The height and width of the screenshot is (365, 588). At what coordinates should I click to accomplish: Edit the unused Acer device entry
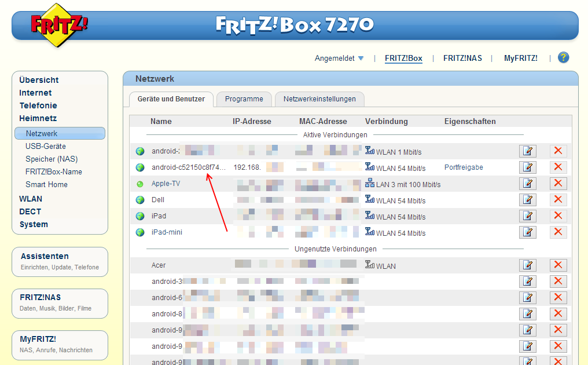[528, 265]
